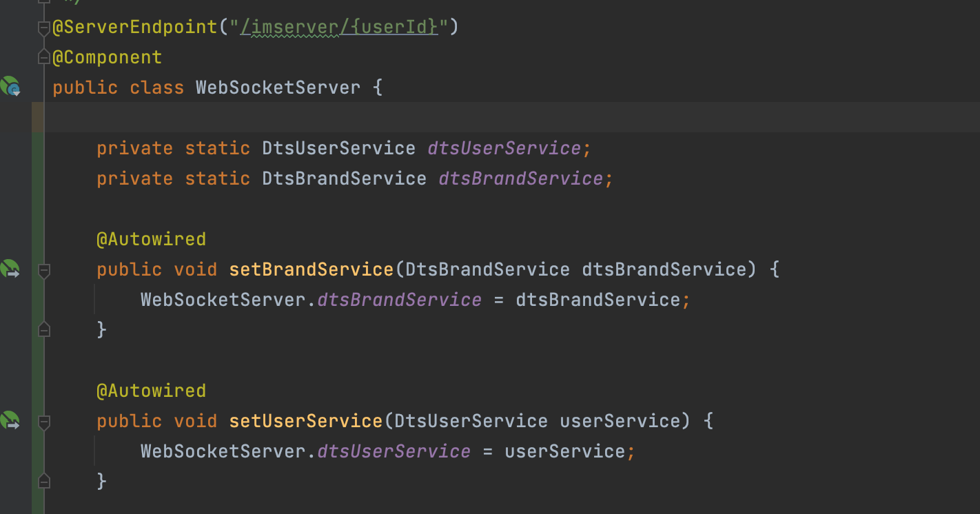The image size is (980, 514).
Task: Click the italic dtsBrandService on the assignment's left side
Action: pyautogui.click(x=399, y=300)
